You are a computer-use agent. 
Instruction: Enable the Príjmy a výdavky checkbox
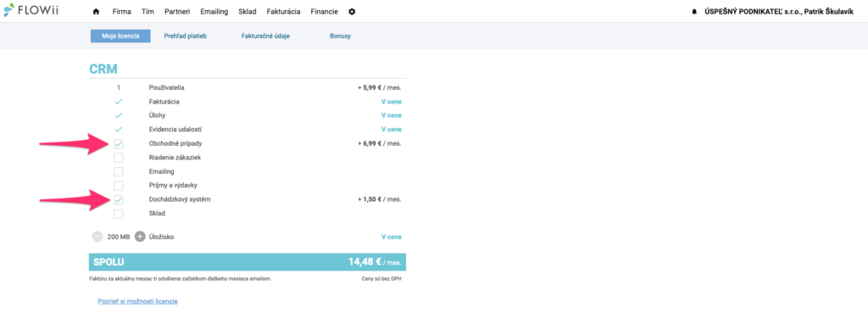coord(119,185)
